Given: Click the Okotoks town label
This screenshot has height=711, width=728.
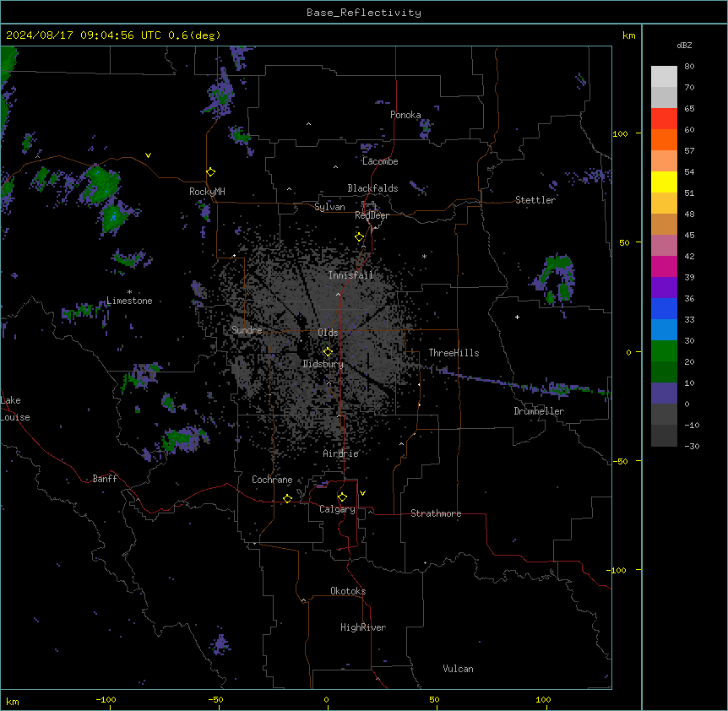Looking at the screenshot, I should [348, 591].
